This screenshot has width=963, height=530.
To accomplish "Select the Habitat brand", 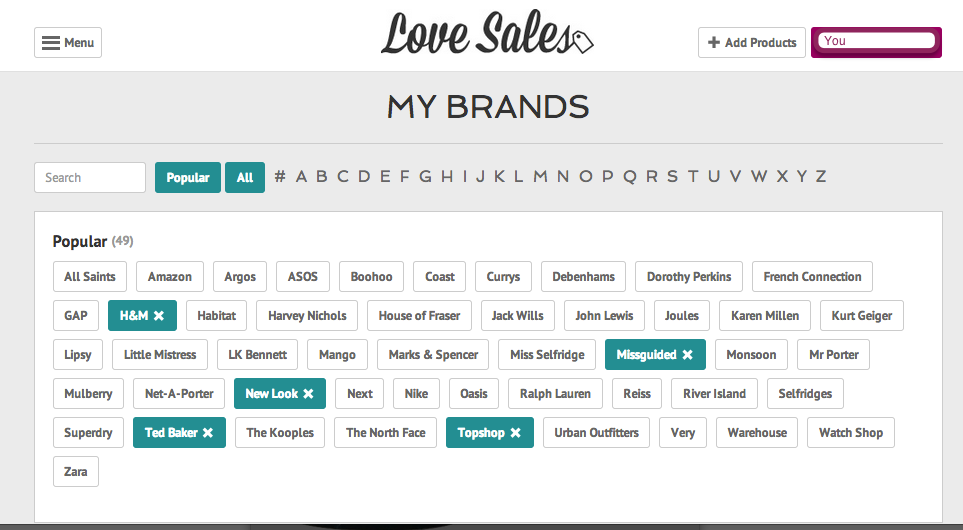I will click(216, 316).
